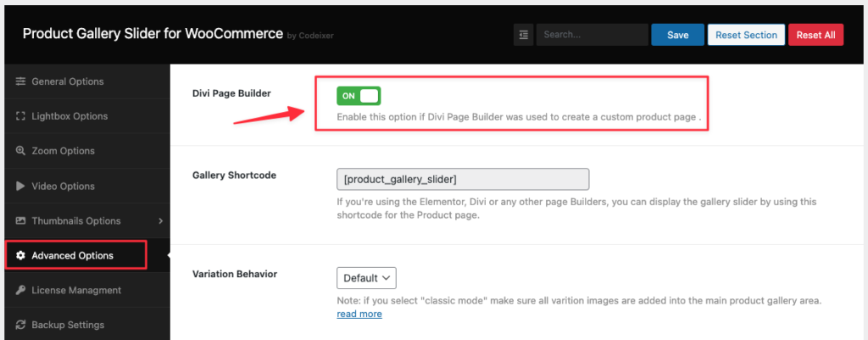Click the expand-frame icon beside Lightbox Options

20,116
